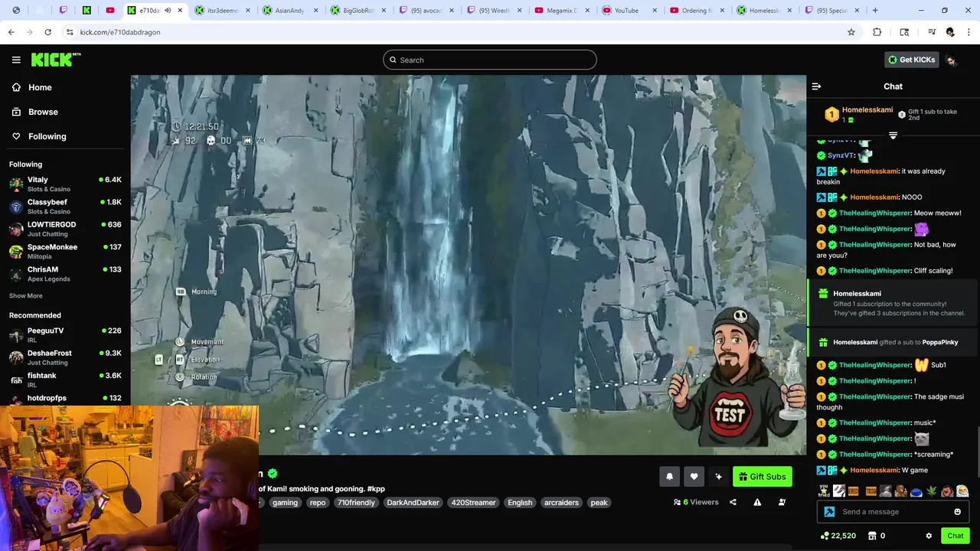
Task: Open DeshaeFrost recommended channel
Action: pyautogui.click(x=65, y=357)
